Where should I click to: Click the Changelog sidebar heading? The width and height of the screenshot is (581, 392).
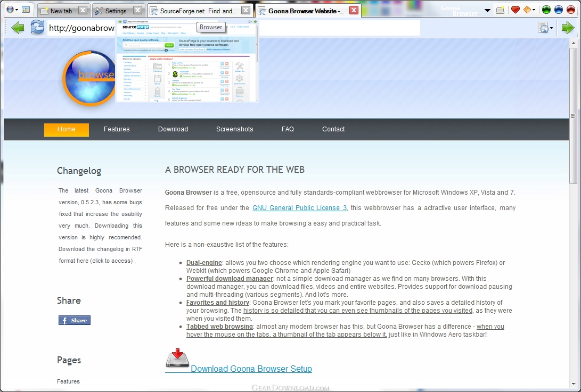pyautogui.click(x=79, y=171)
